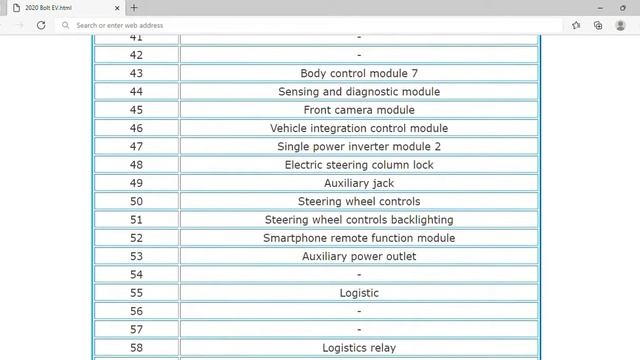
Task: Click the address bar search field
Action: click(310, 25)
